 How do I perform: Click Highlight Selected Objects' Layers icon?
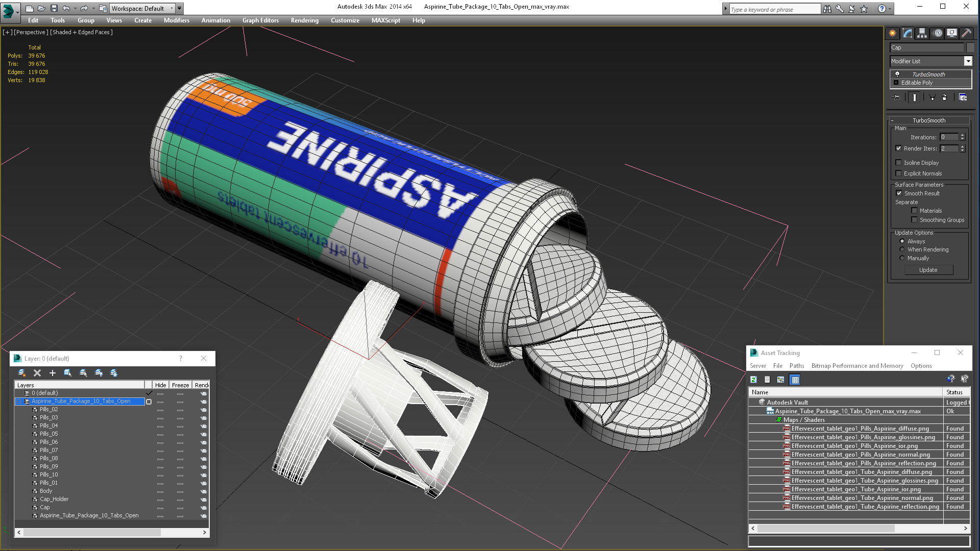84,373
